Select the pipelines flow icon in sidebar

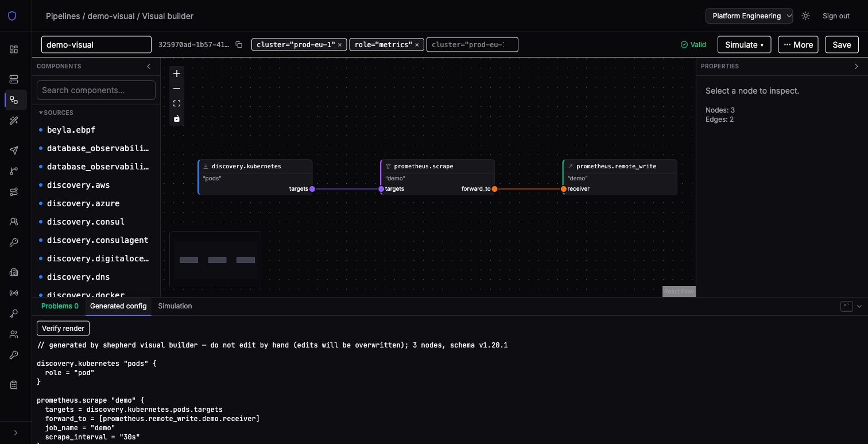point(14,100)
